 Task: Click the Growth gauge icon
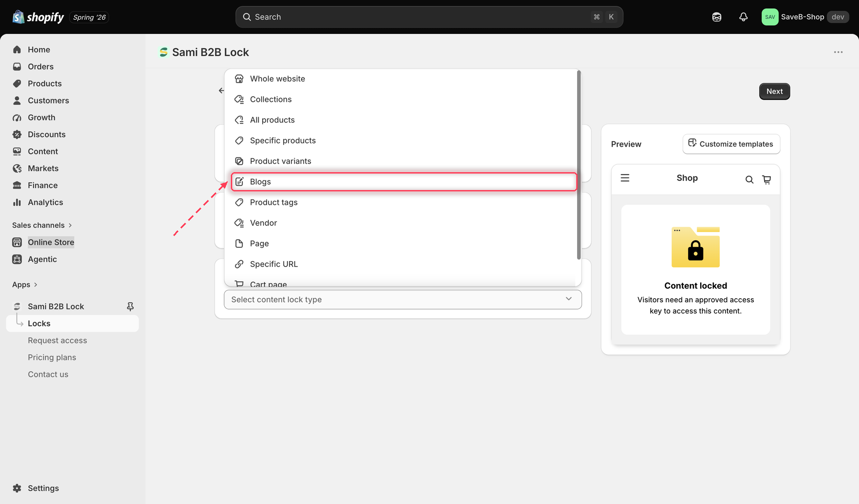(17, 118)
